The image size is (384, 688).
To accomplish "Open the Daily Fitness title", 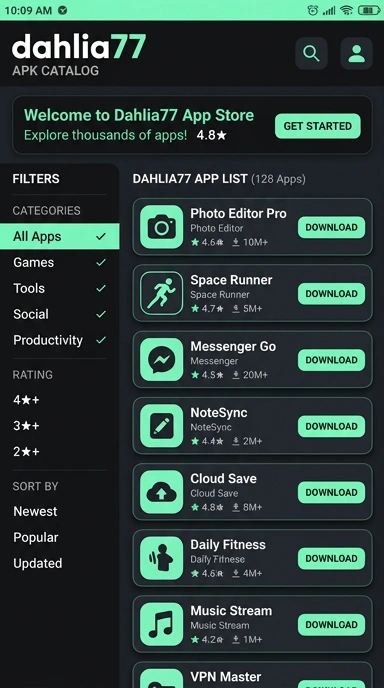I will coord(228,545).
